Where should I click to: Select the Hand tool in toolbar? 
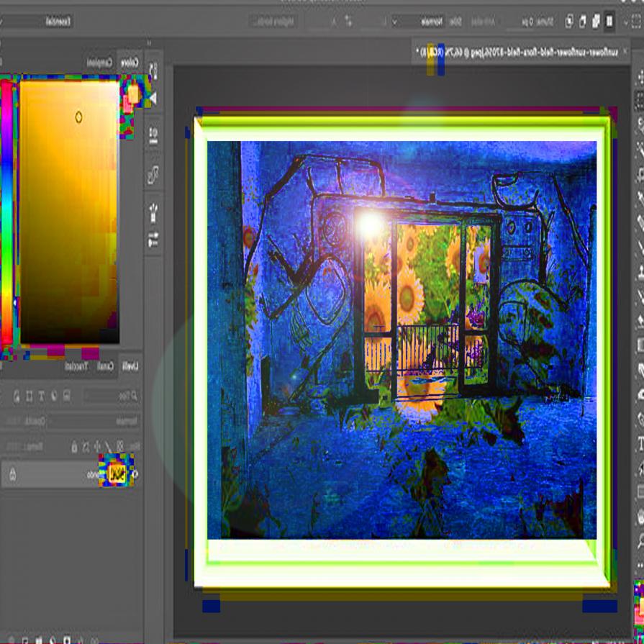click(640, 517)
